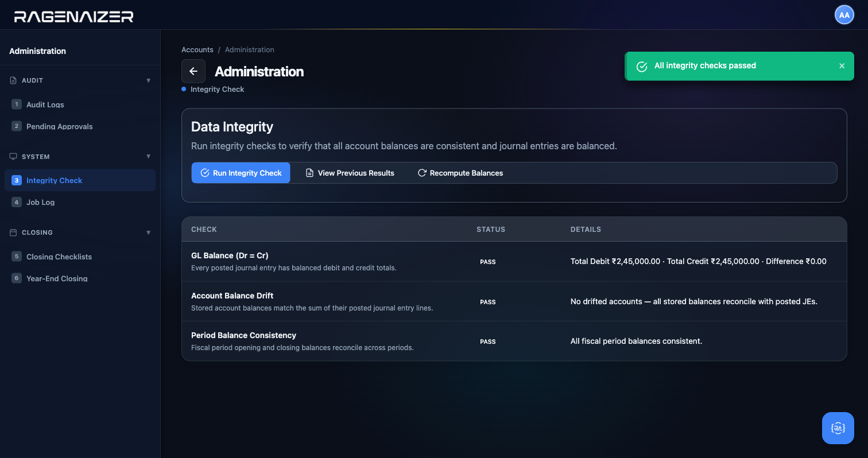Click the Total Debit ₹2,45,000.00 details text
This screenshot has width=868, height=458.
(699, 261)
